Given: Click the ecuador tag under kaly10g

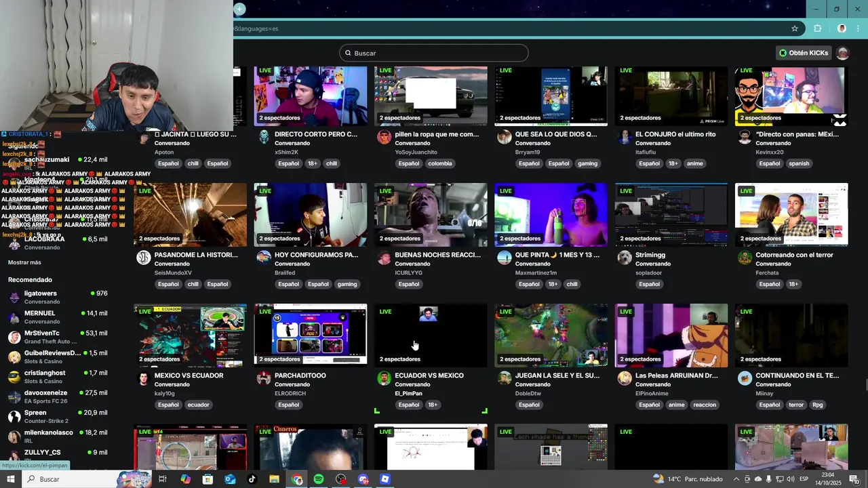Looking at the screenshot, I should 198,405.
